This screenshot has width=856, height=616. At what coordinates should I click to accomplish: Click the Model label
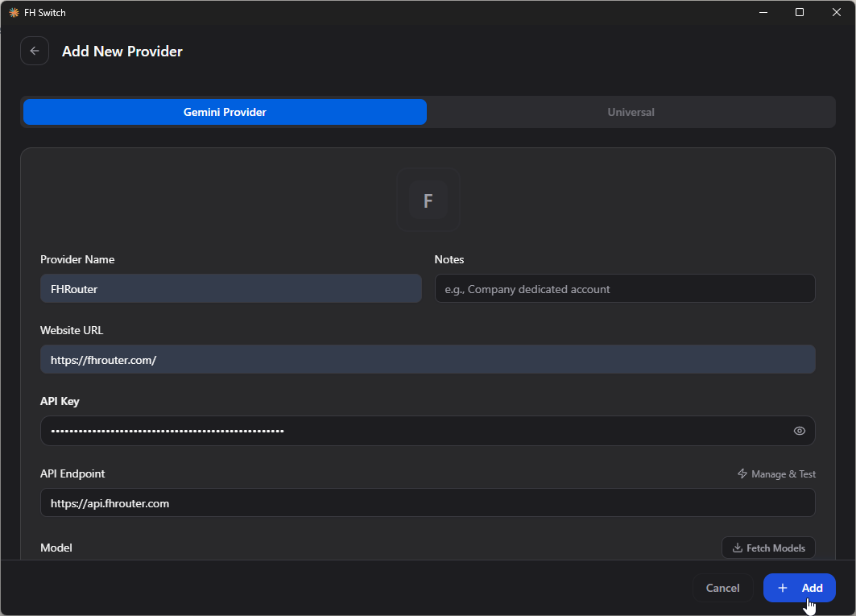[x=56, y=548]
